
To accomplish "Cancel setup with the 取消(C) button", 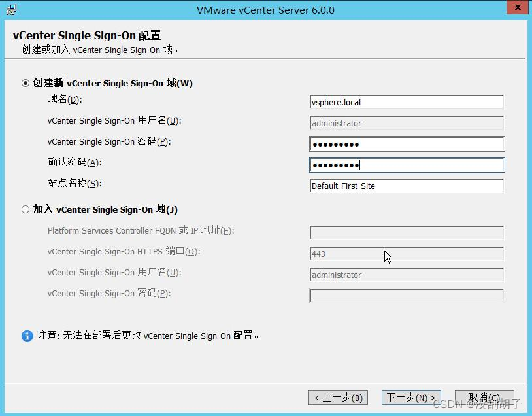I will 484,397.
